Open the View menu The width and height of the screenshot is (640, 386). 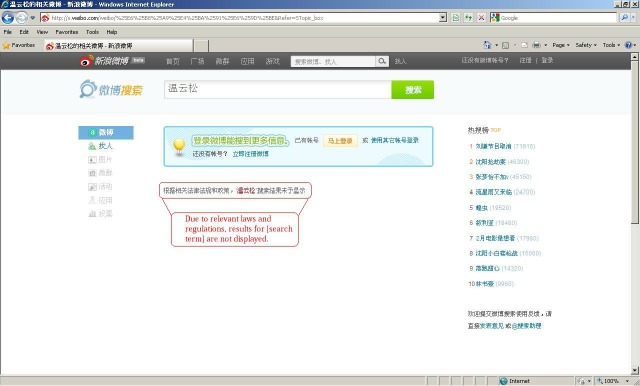42,32
